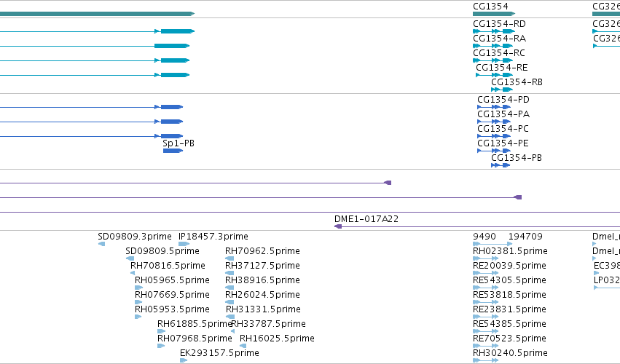Select the RH26024.5prime EST label
620x364 pixels.
click(262, 295)
